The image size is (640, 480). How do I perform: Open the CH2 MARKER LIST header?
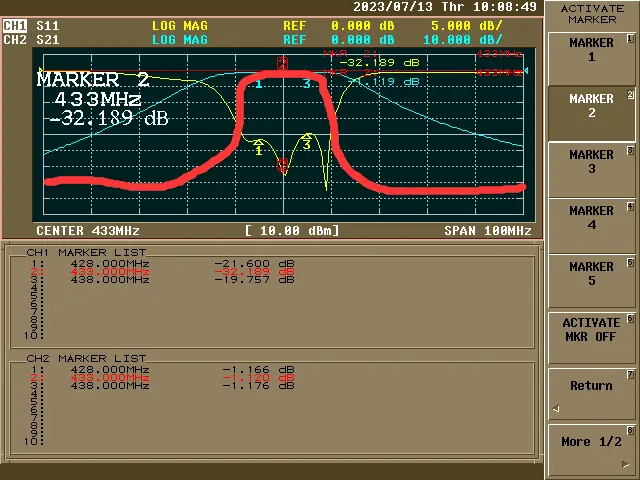tap(86, 358)
